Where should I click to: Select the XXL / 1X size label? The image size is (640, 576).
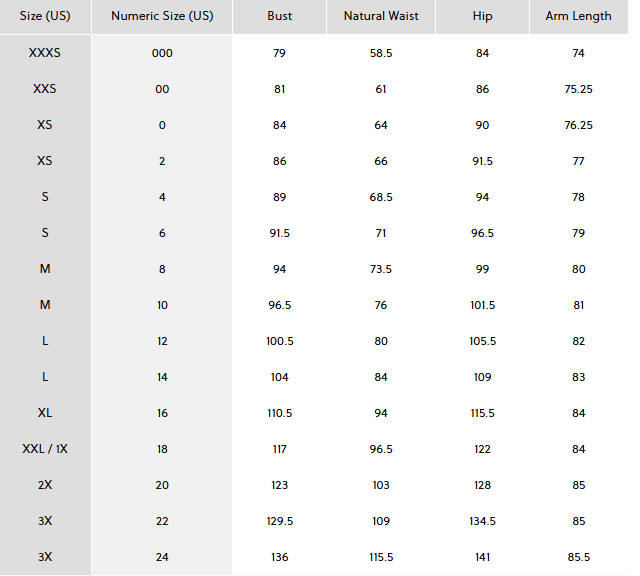point(45,449)
